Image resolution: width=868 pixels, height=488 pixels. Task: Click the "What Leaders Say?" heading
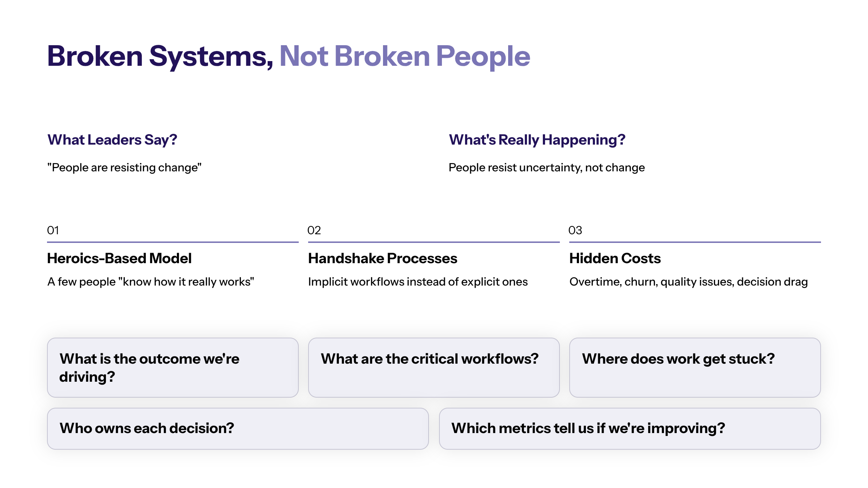112,140
